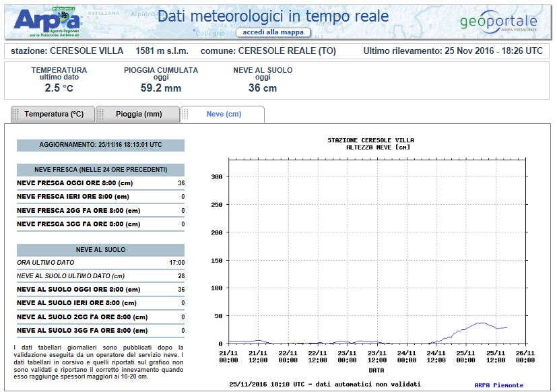Screen dimensions: 557x392
Task: Select the 'NEVE AL SUOLO ULTIMO DATO' row
Action: point(100,276)
